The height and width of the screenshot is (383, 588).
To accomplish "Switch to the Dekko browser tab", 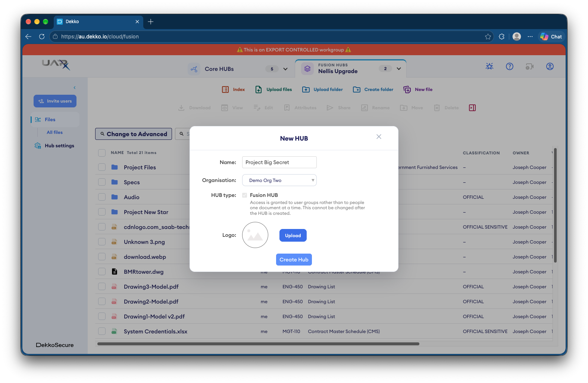I will coord(98,22).
